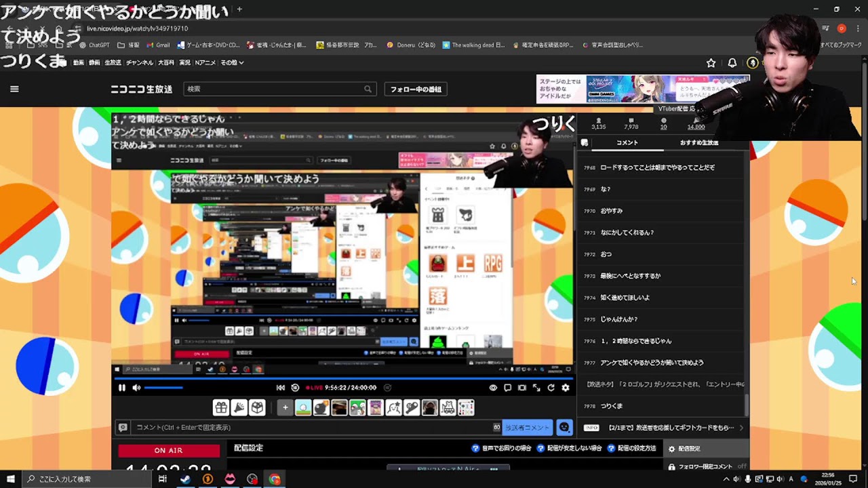
Task: Select the bomb item icon
Action: coord(321,407)
